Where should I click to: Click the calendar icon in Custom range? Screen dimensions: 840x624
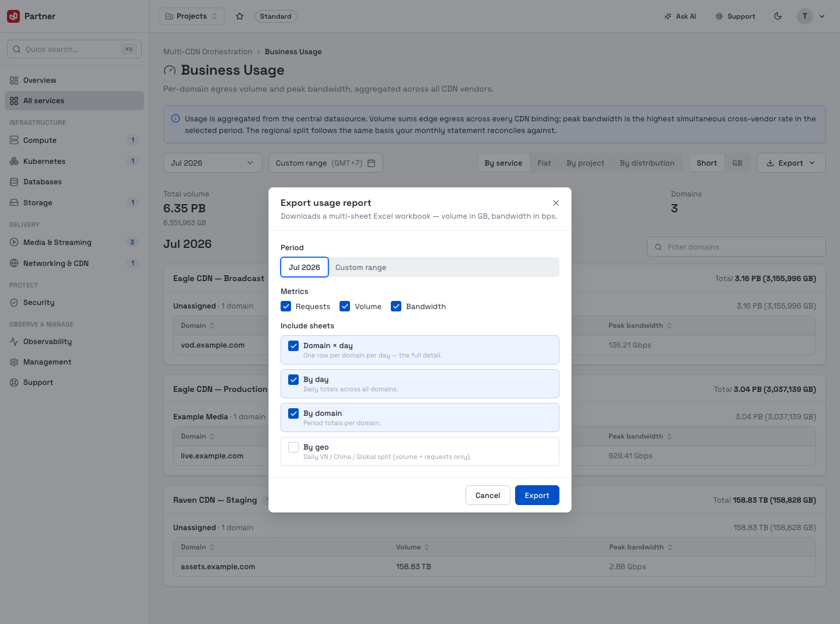pos(371,163)
